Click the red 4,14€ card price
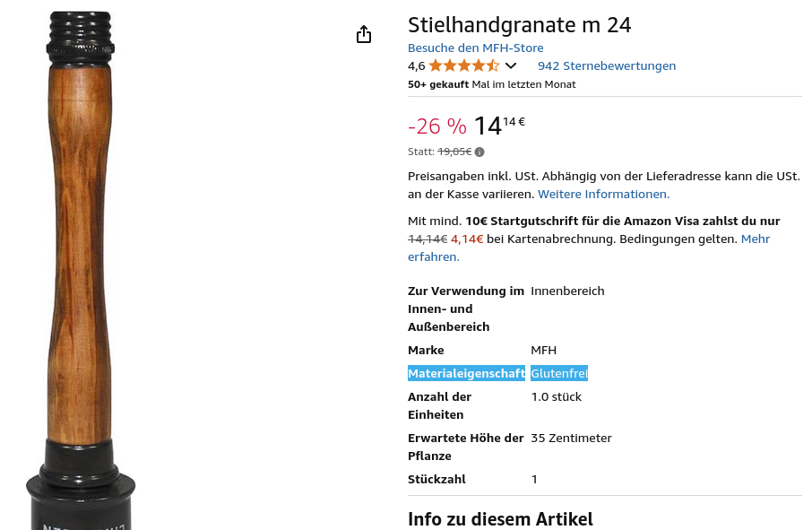The height and width of the screenshot is (530, 812). tap(467, 239)
